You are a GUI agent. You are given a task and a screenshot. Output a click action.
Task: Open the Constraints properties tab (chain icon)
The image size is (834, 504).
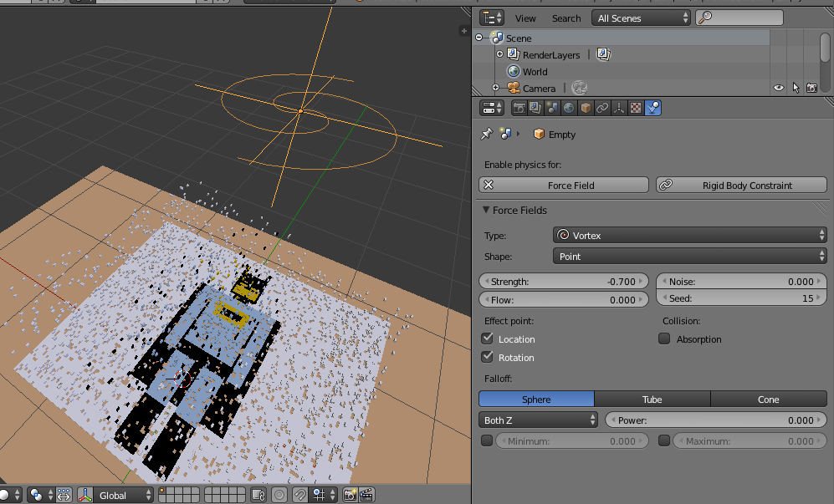[602, 108]
